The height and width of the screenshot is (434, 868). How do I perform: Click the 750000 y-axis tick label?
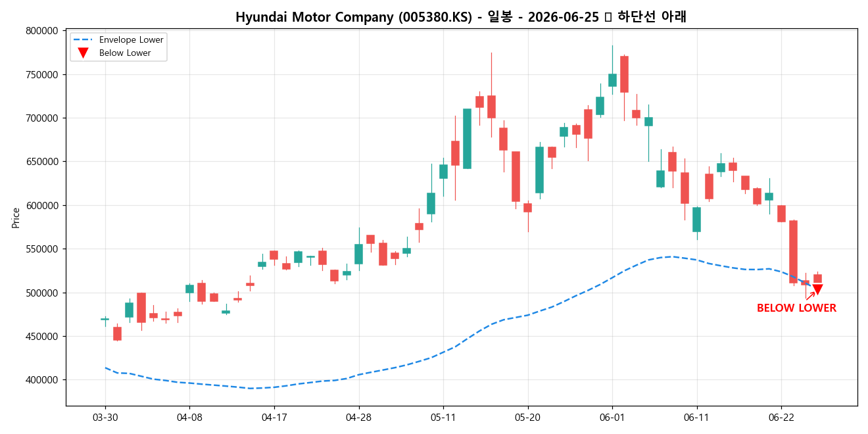pos(42,74)
